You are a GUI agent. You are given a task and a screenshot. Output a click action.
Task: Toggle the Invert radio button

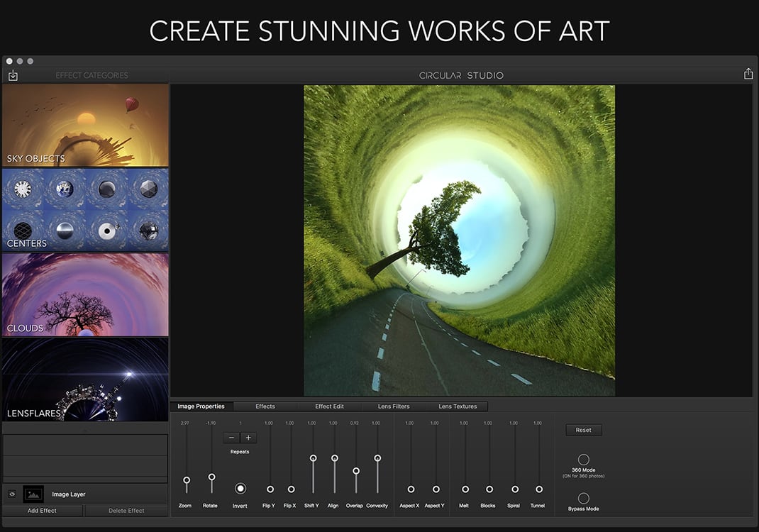[240, 489]
